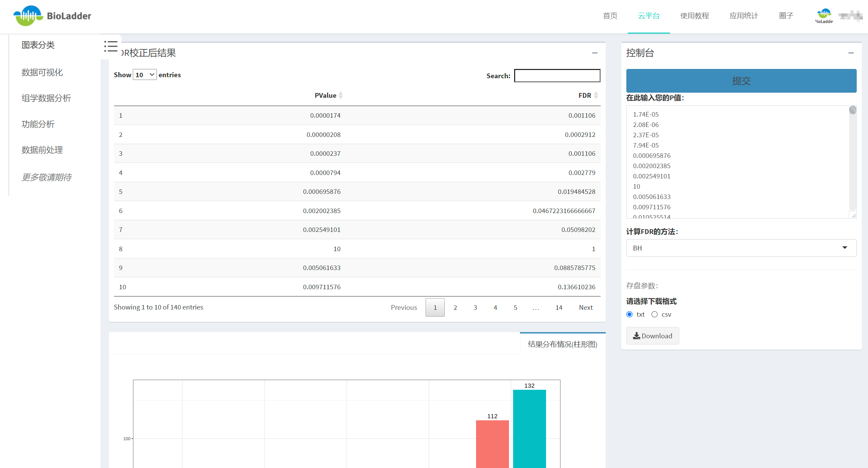Collapse the FDR results panel minus icon
Image resolution: width=868 pixels, height=468 pixels.
[x=594, y=53]
